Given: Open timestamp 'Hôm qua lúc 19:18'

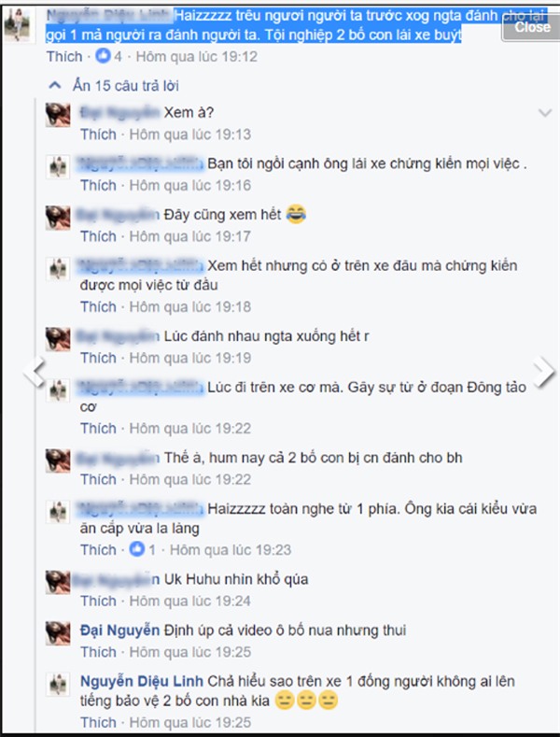Looking at the screenshot, I should point(190,306).
